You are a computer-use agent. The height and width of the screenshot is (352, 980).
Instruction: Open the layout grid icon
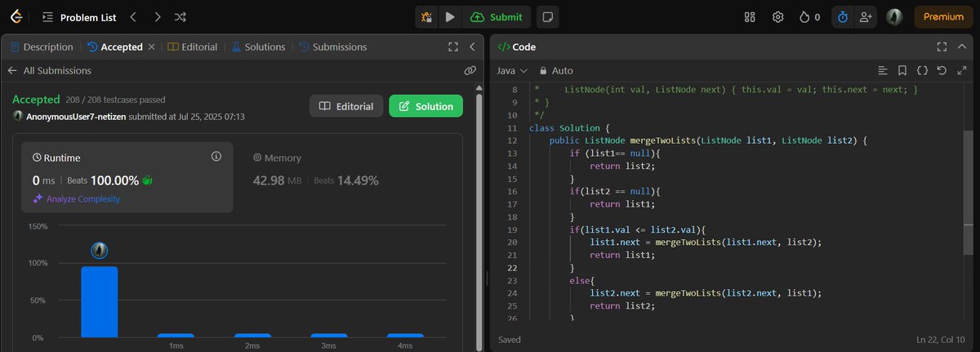(751, 16)
